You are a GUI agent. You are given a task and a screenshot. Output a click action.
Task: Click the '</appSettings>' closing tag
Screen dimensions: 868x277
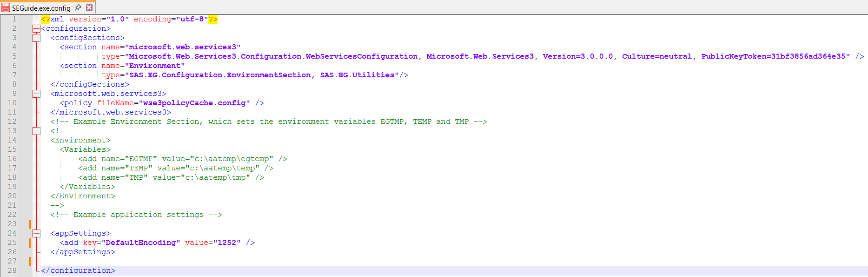point(83,252)
